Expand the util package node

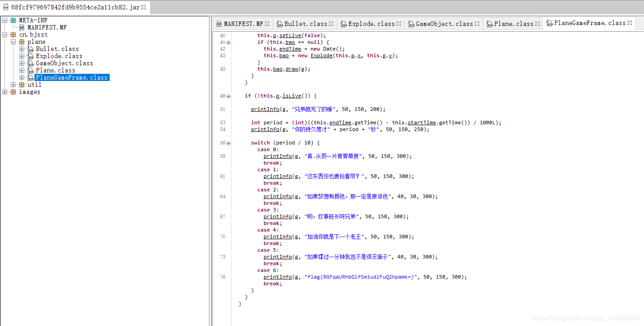[x=13, y=85]
